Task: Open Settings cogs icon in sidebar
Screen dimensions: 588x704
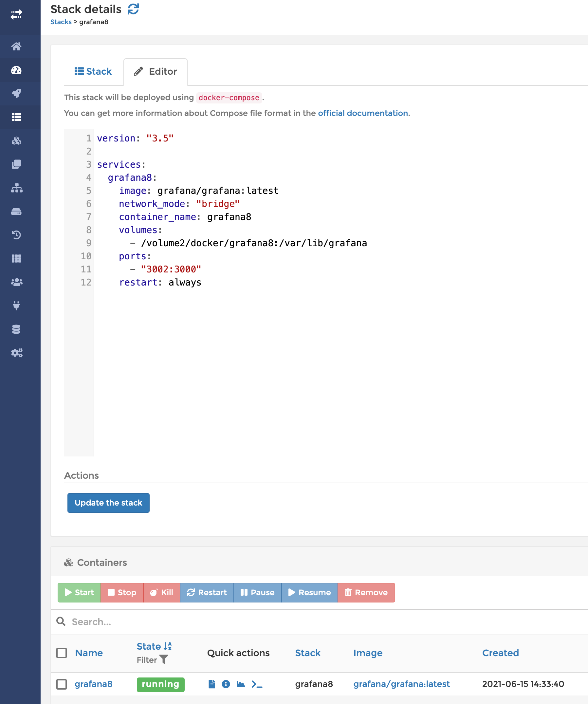Action: click(16, 353)
